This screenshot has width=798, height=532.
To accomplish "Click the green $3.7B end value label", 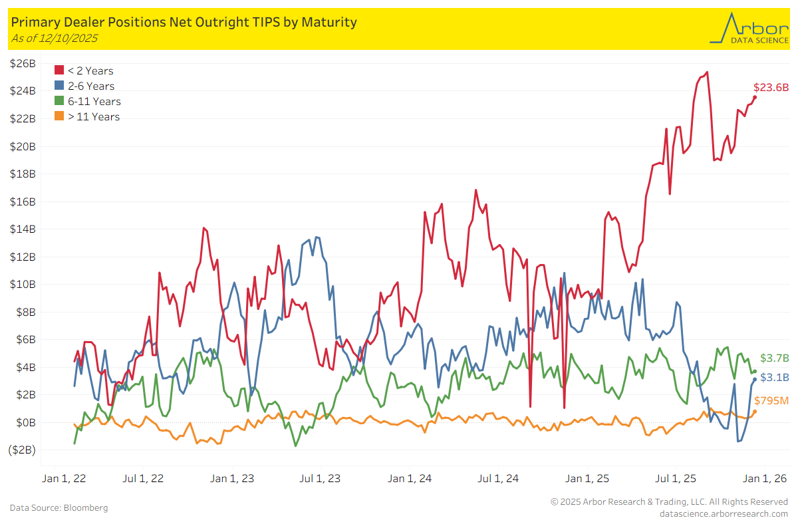I will point(774,357).
